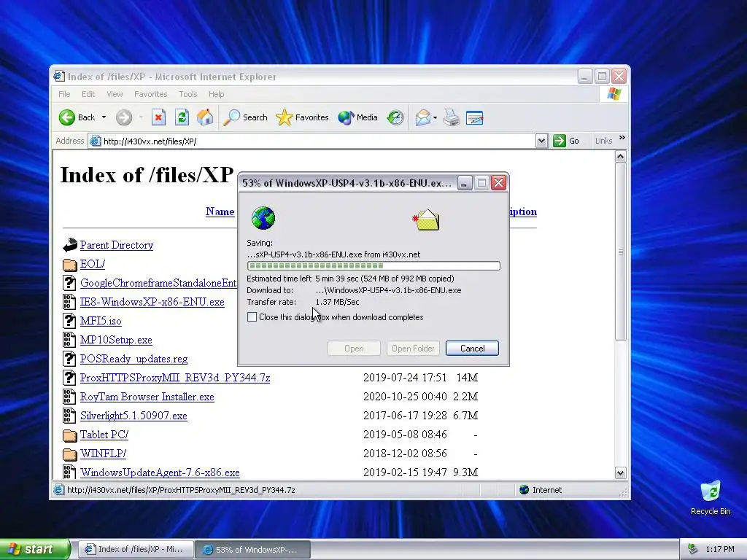
Task: Click the WindowsUpdateAgent-7.6-x86.exe link
Action: pos(160,472)
